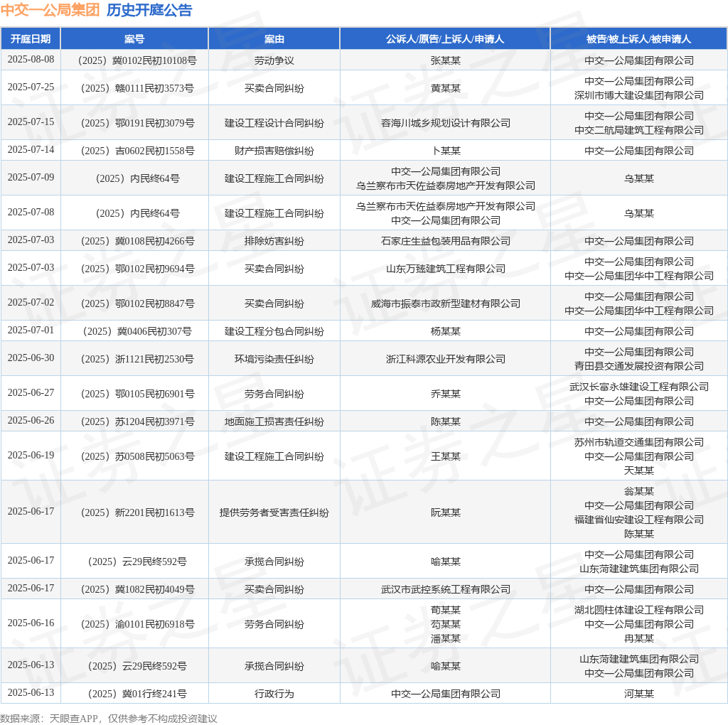Click defendant 苏州市轨道交通集团有限公司
This screenshot has width=728, height=725.
coord(639,442)
